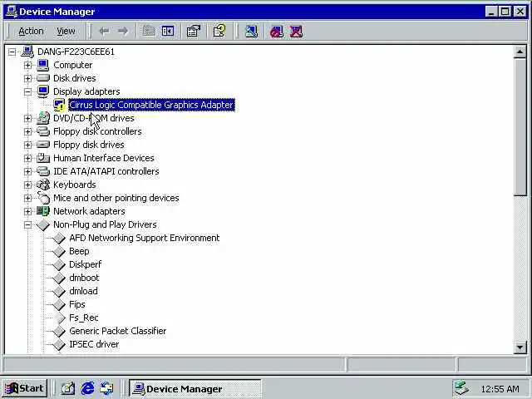Select the Beep driver
532x399 pixels.
click(x=79, y=251)
